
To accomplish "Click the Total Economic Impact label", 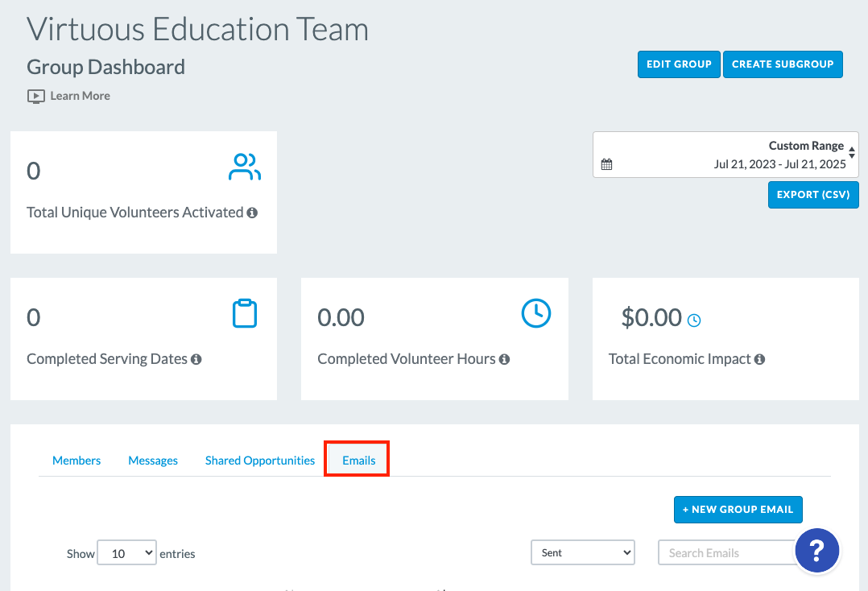I will coord(680,359).
